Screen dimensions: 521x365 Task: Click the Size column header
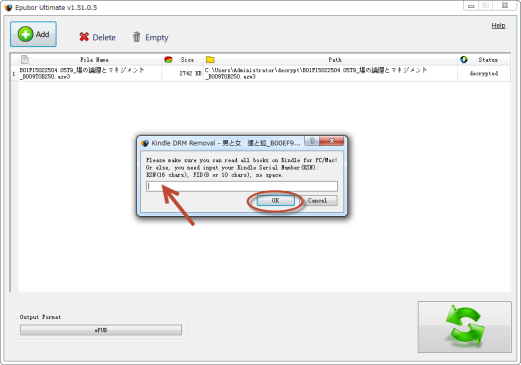point(187,60)
